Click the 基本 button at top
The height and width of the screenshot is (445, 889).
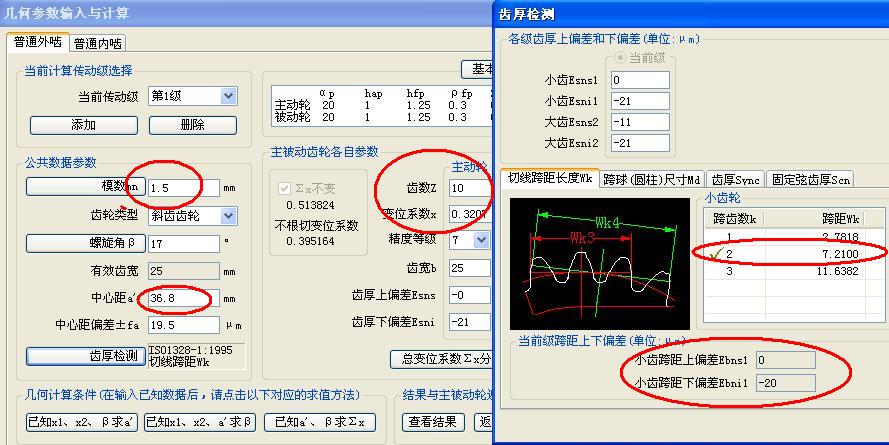tap(477, 69)
